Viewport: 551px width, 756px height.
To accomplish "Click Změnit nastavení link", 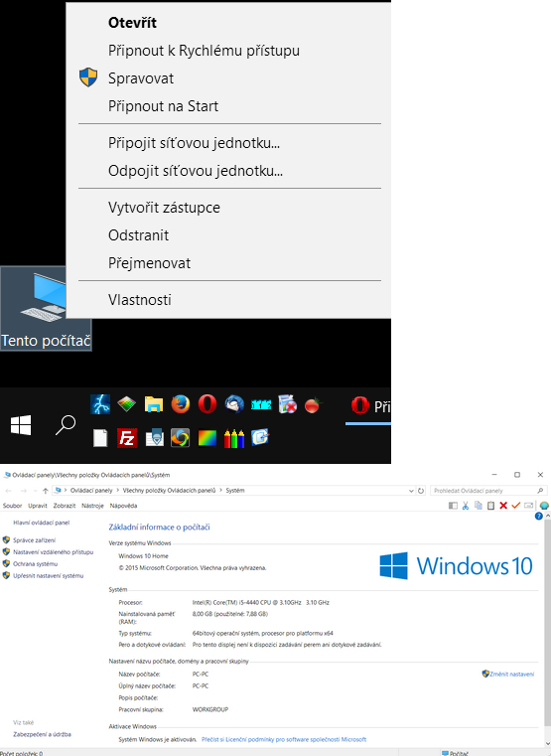I will [x=512, y=675].
